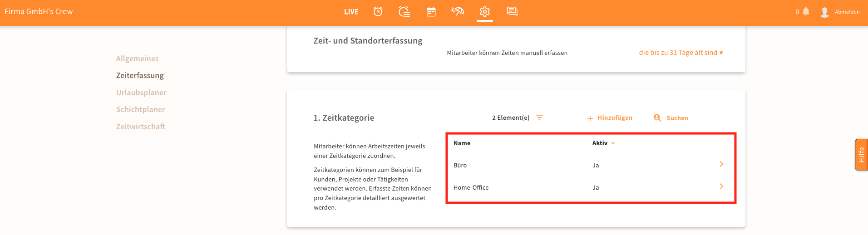Open Zeitwirtschaft in the sidebar
Image resolution: width=868 pixels, height=235 pixels.
(x=140, y=127)
